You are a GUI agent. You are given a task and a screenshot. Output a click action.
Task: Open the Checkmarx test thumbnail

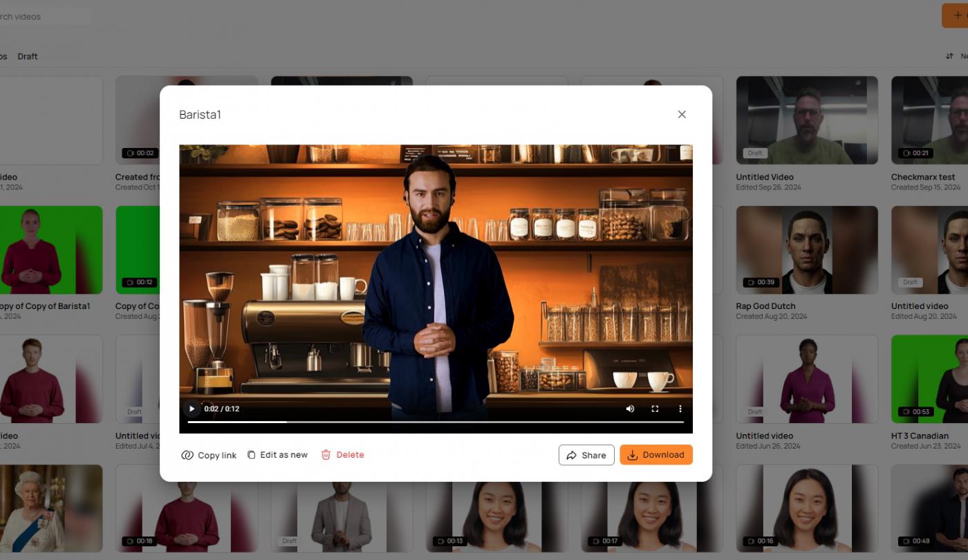coord(929,120)
